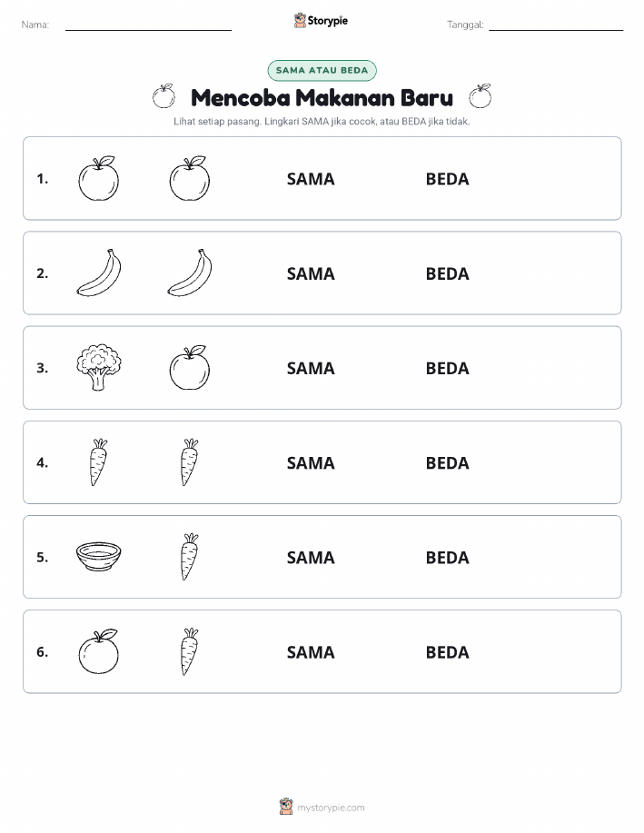Click the second apple in row 1
The height and width of the screenshot is (833, 644).
tap(190, 178)
